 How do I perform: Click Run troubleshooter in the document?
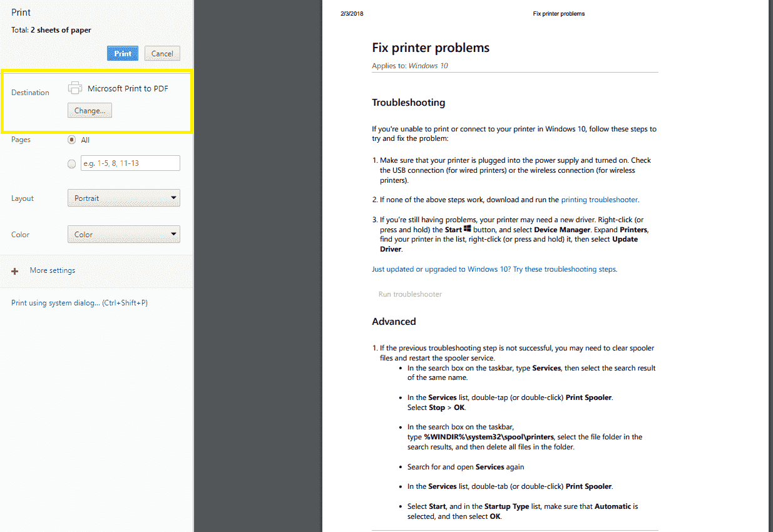[x=409, y=294]
